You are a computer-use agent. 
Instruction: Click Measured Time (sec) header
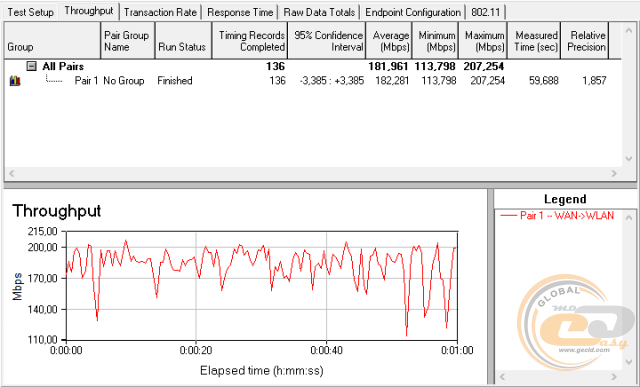tap(534, 40)
